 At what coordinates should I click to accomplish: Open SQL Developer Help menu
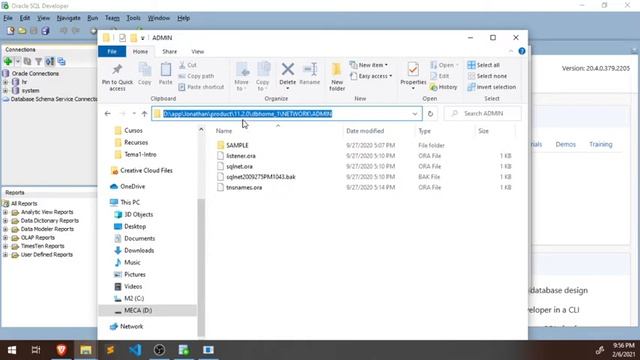tap(183, 18)
